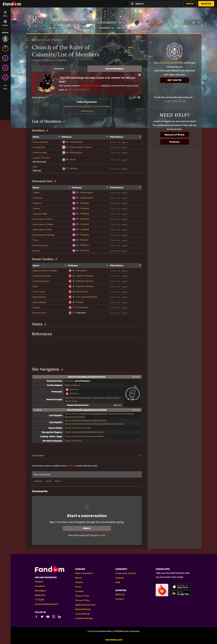
Task: Click the Discord server emblem image
Action: [x=174, y=51]
